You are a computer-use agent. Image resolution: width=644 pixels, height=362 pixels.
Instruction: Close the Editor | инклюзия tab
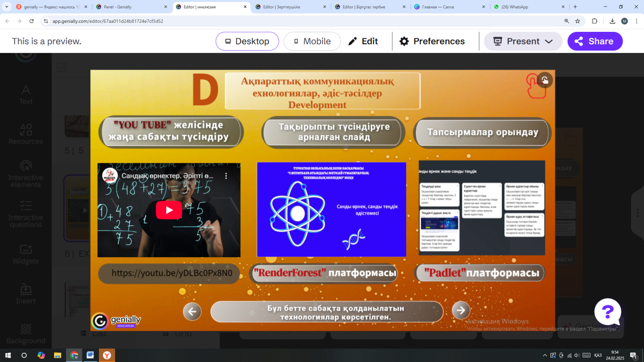click(245, 7)
